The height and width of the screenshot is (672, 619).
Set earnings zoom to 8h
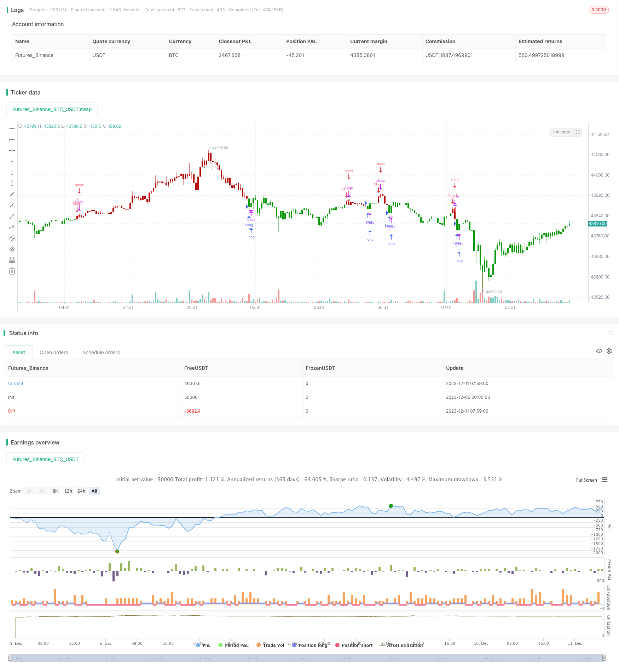tap(55, 491)
